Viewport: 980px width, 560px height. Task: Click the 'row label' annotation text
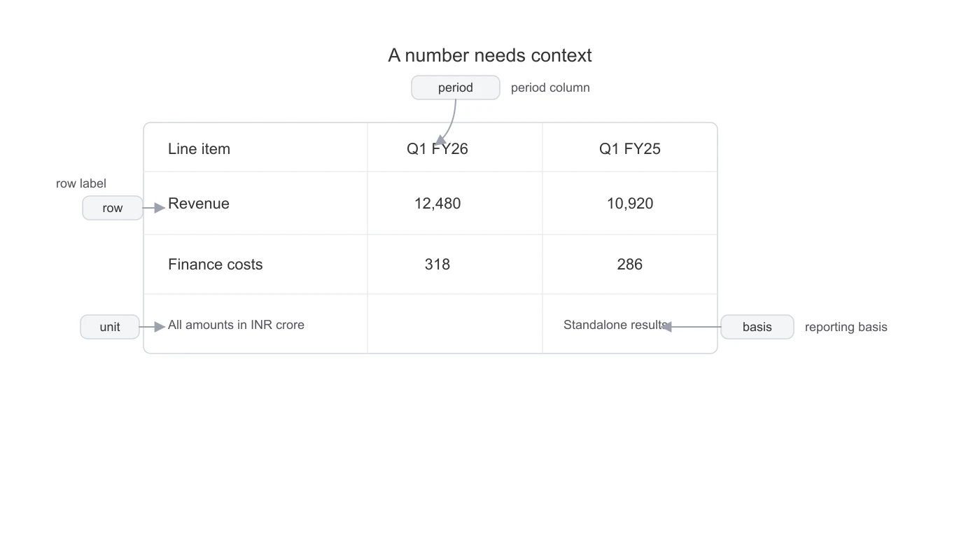tap(81, 183)
